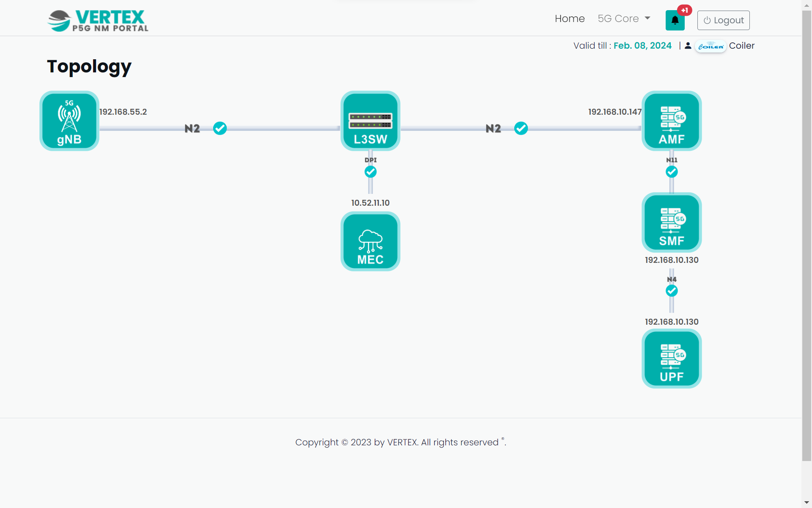
Task: Go to the Home menu item
Action: (569, 19)
